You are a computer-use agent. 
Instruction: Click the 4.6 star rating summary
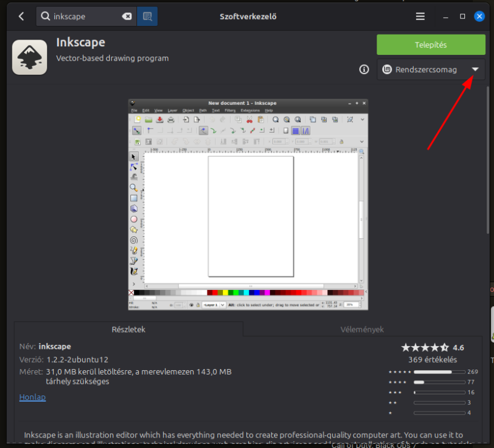coord(432,347)
